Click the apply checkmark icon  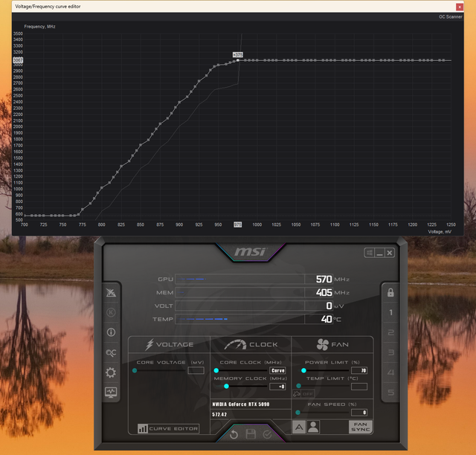click(267, 434)
